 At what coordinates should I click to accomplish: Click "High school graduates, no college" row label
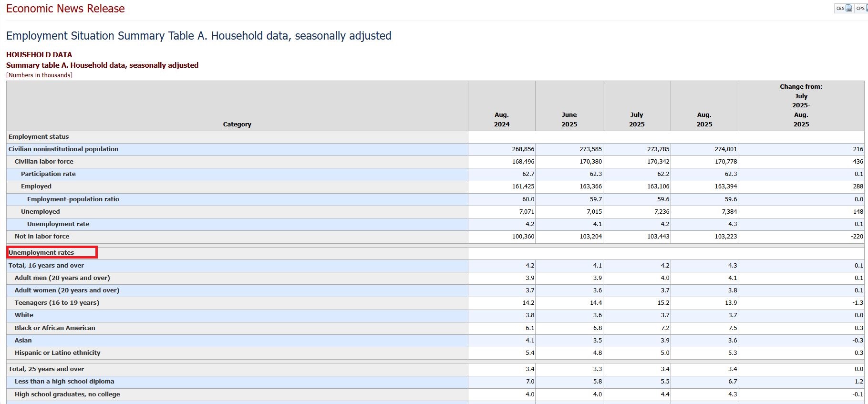tap(67, 394)
